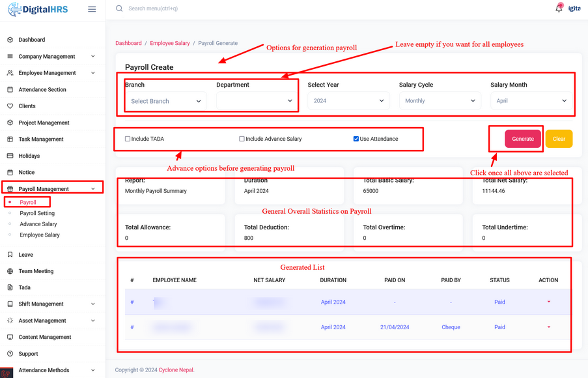Uncheck the Use Attendance checkbox
Viewport: 588px width, 378px height.
[x=356, y=139]
